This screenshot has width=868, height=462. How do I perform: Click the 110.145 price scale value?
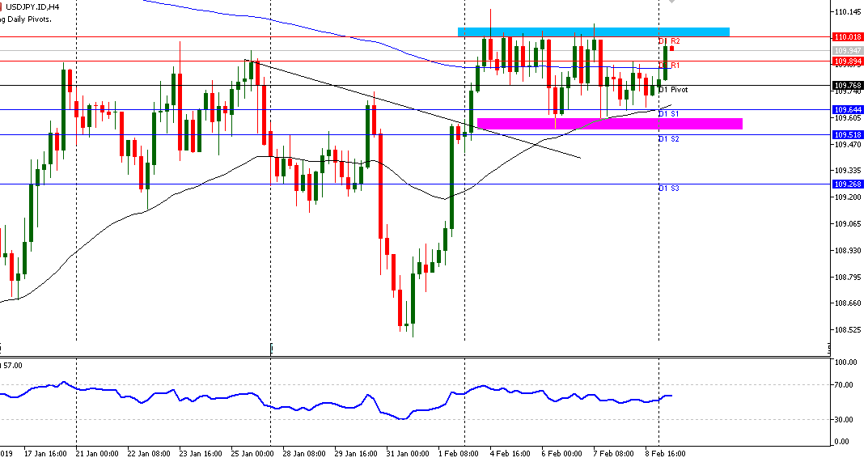tap(848, 11)
